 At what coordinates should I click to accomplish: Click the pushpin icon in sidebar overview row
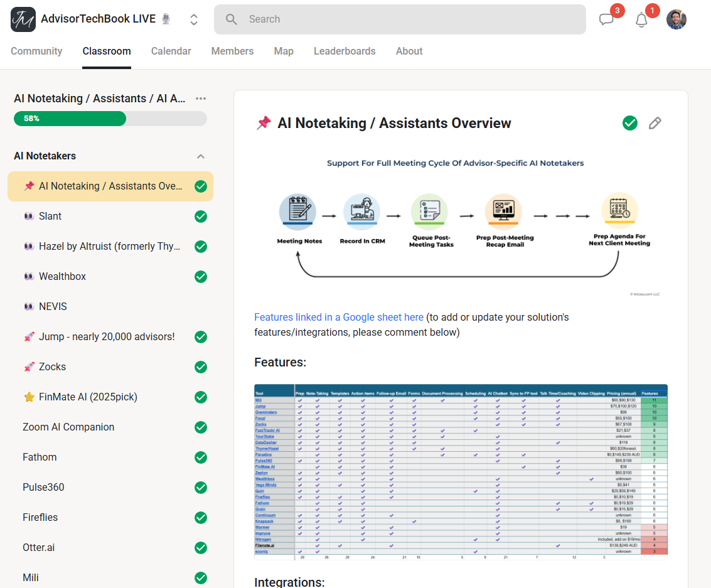[x=29, y=186]
